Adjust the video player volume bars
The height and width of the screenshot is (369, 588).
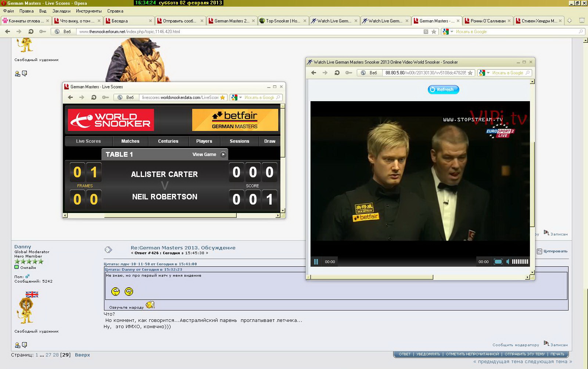pos(520,262)
